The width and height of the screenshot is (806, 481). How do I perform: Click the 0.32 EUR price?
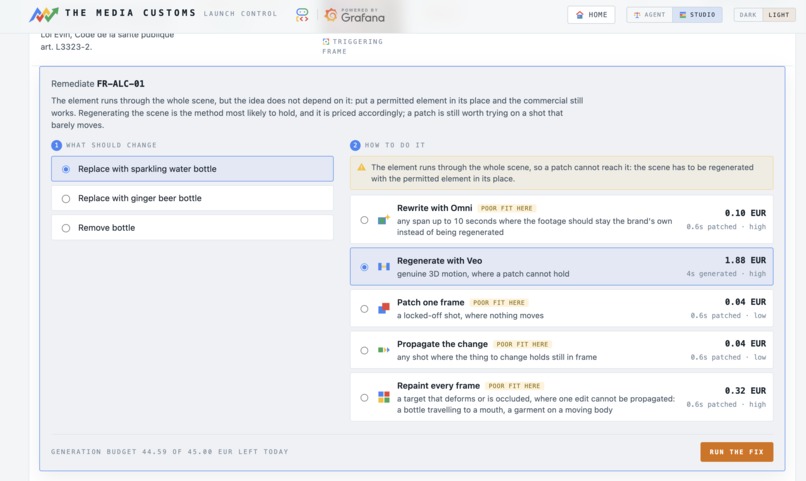tap(745, 391)
